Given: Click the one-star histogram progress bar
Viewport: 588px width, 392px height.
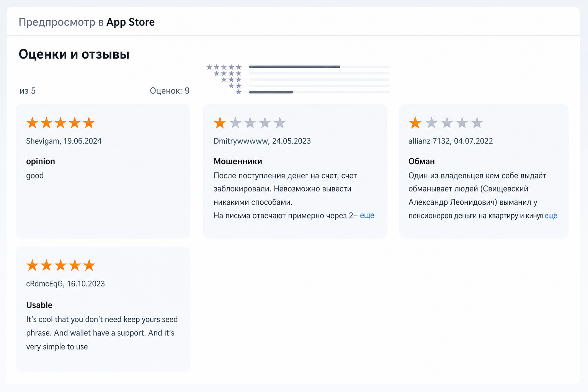Looking at the screenshot, I should point(319,92).
